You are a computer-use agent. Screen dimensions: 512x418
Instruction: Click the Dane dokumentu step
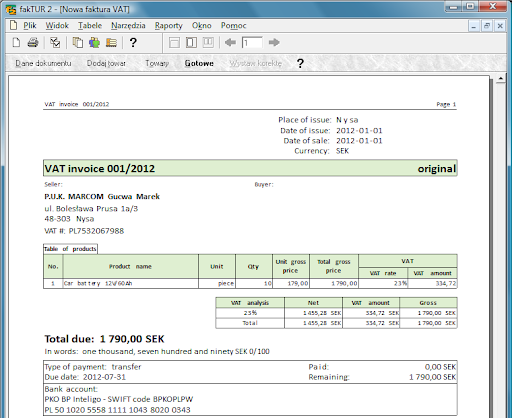click(43, 63)
